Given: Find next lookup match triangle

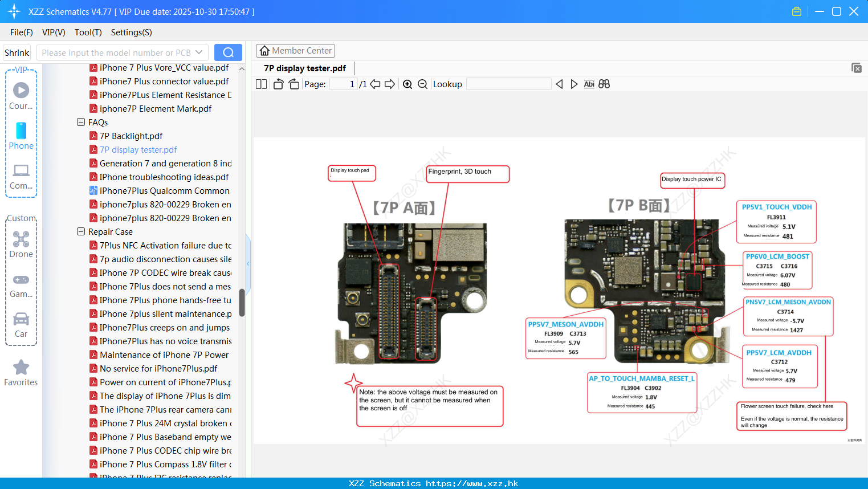Looking at the screenshot, I should [x=574, y=84].
